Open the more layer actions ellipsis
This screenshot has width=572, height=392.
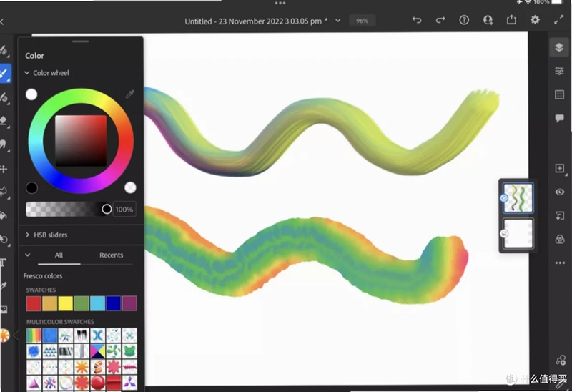(560, 263)
